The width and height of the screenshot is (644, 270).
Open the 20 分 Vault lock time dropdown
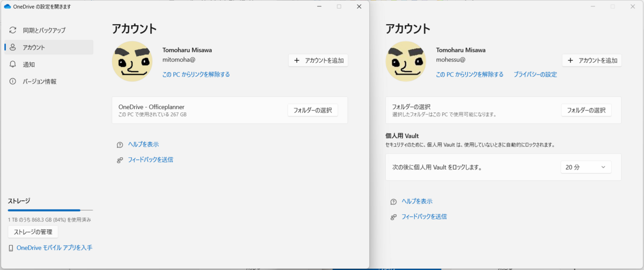click(x=586, y=167)
